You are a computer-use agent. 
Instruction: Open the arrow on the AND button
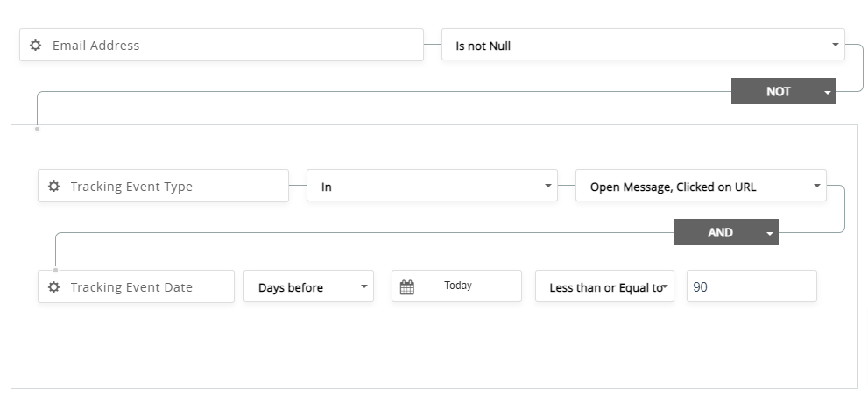coord(769,234)
